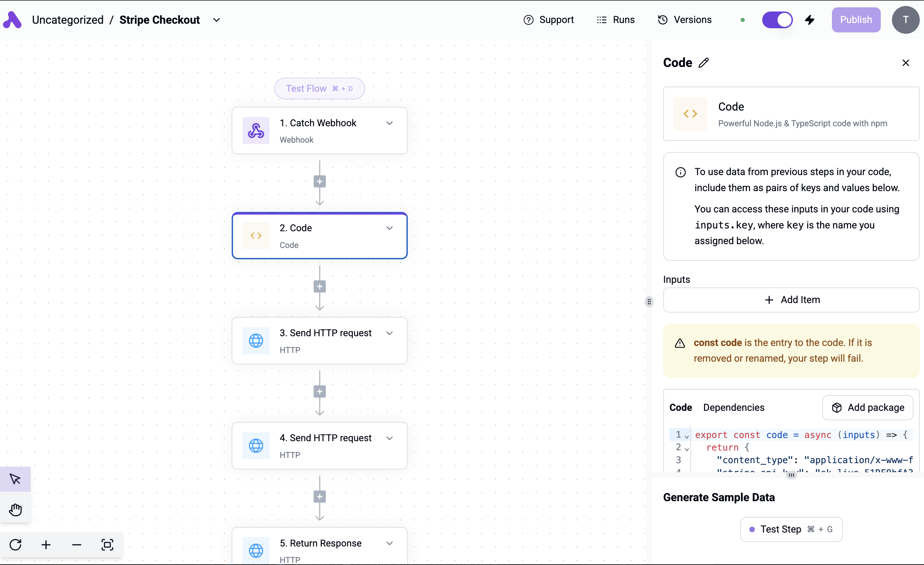Screen dimensions: 924x565
Task: Select the pointer cursor tool
Action: pyautogui.click(x=15, y=479)
